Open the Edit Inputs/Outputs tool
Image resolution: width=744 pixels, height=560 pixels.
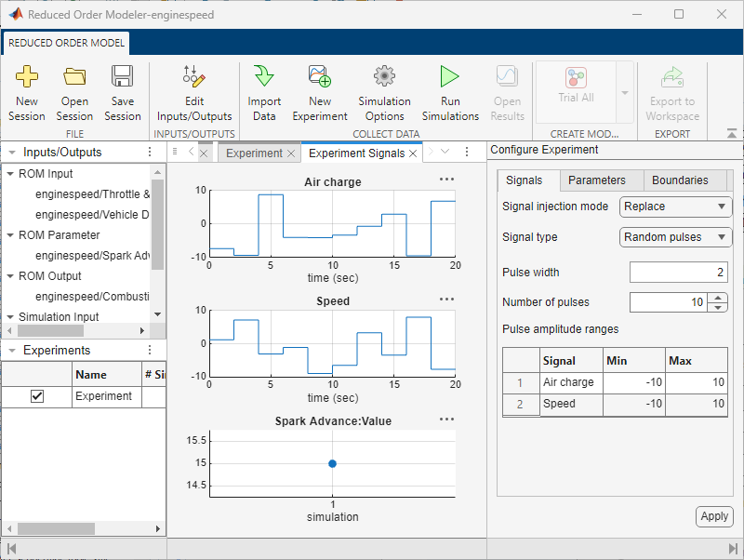[x=193, y=90]
